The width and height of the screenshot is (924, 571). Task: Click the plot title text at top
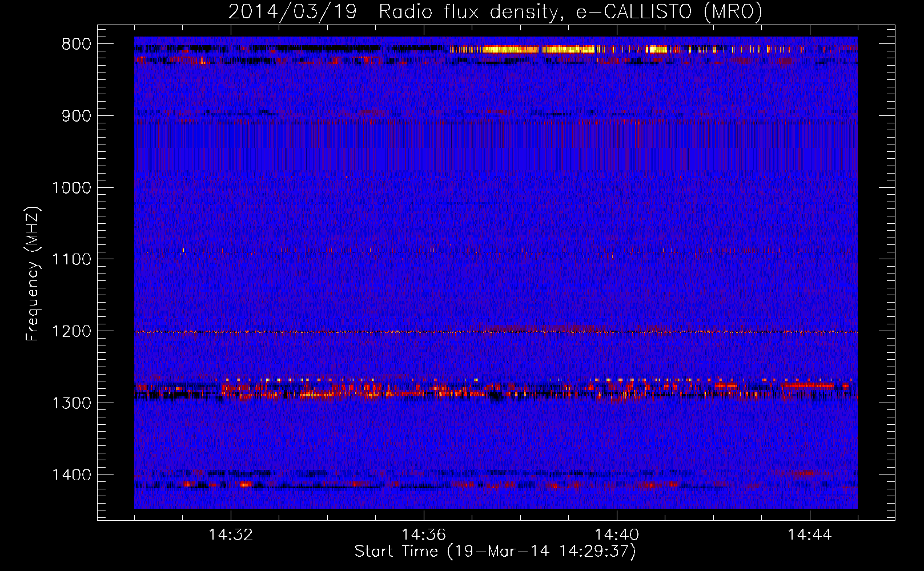coord(495,11)
